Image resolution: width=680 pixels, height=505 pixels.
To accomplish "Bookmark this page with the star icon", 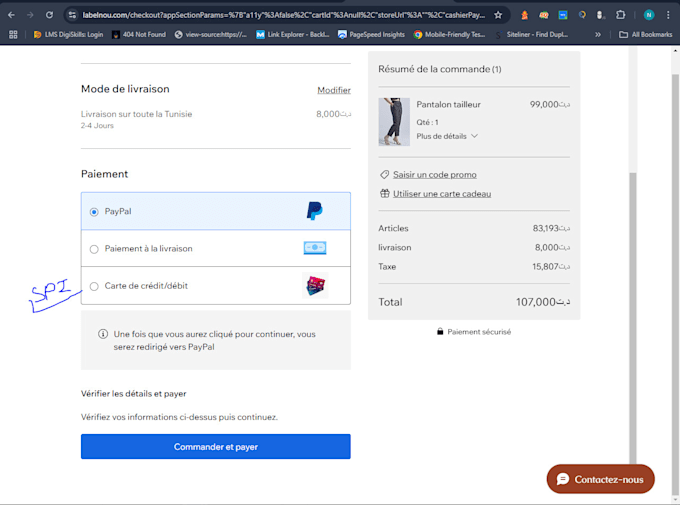I will 498,15.
